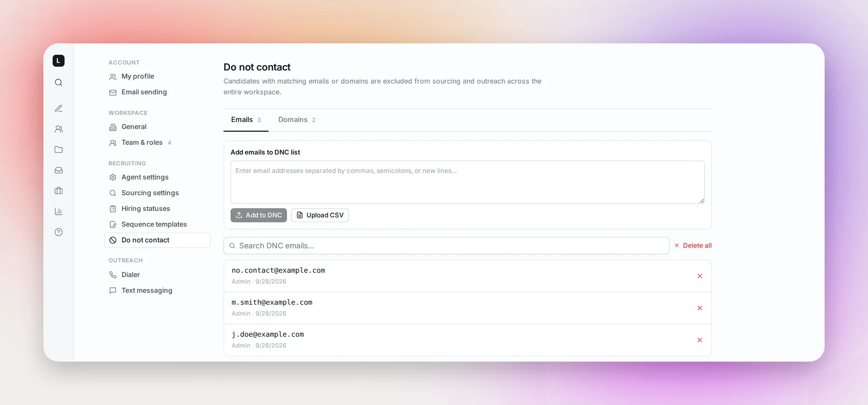The width and height of the screenshot is (868, 405).
Task: Remove no.contact@example.com from DNC list
Action: click(700, 276)
